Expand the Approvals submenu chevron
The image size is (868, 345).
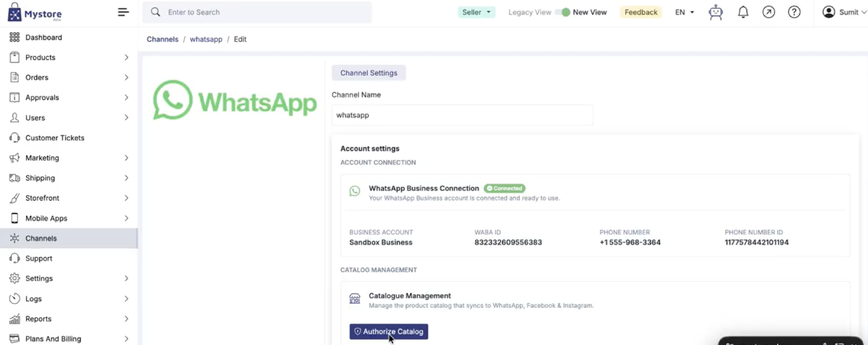126,97
